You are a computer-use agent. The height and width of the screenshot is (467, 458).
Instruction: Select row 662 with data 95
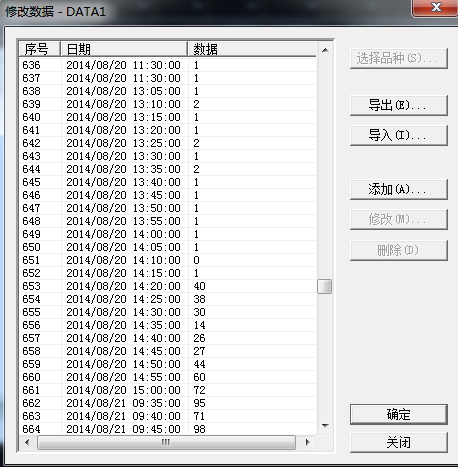tap(168, 403)
